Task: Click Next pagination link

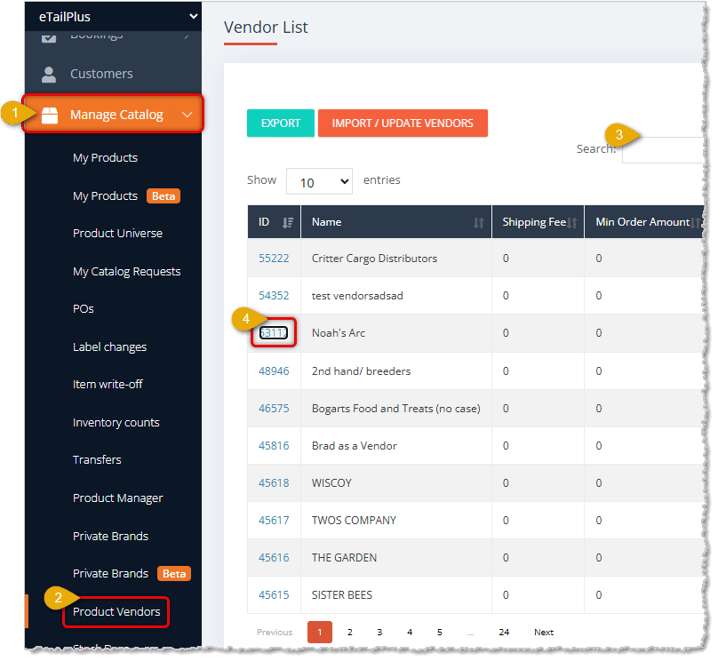Action: pos(544,633)
